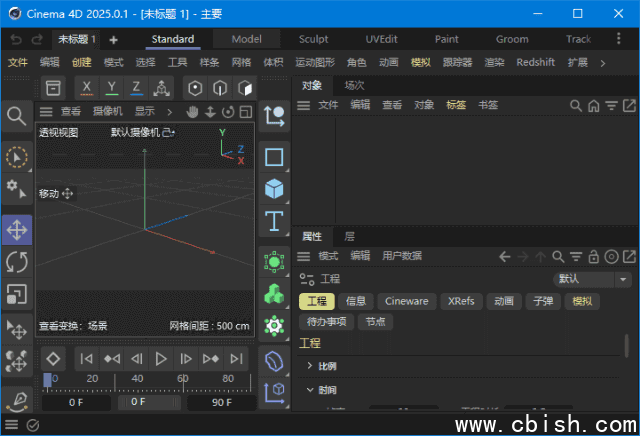The image size is (640, 436).
Task: Add a Cube primitive object
Action: pos(274,188)
